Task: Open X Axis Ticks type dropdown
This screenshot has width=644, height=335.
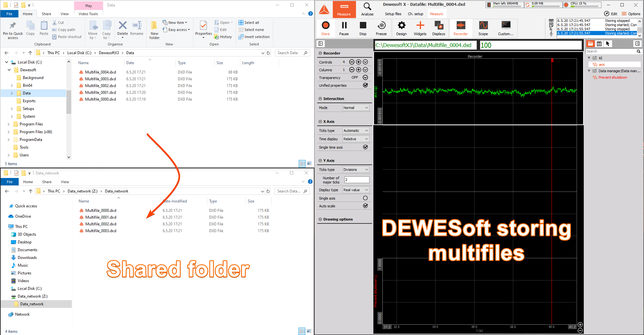Action: 356,131
